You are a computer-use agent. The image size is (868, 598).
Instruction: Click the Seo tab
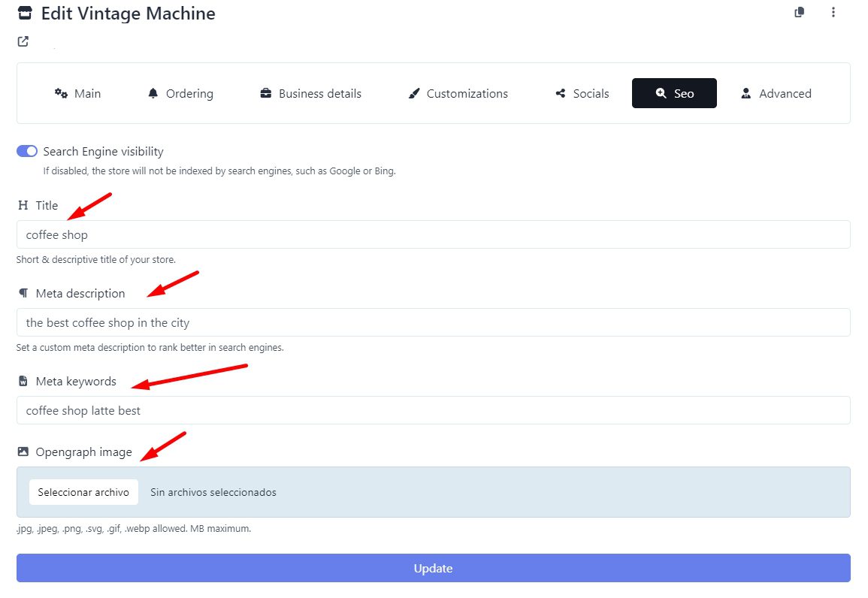[674, 93]
